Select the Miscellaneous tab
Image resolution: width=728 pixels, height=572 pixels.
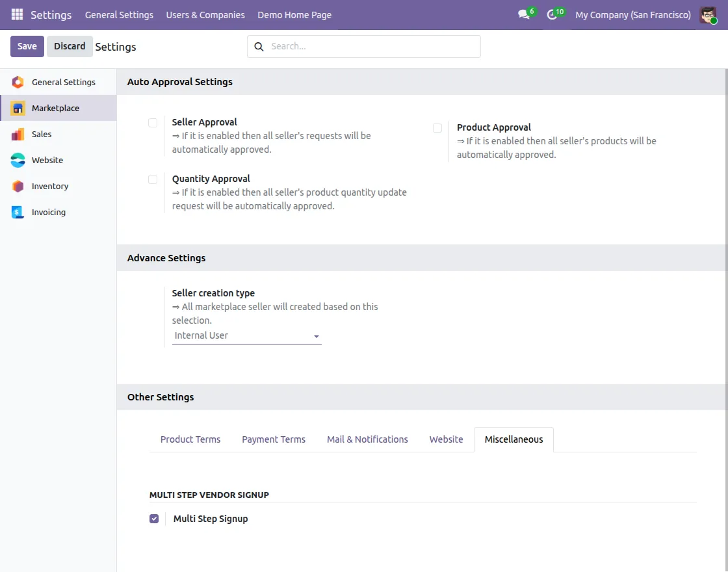tap(513, 439)
